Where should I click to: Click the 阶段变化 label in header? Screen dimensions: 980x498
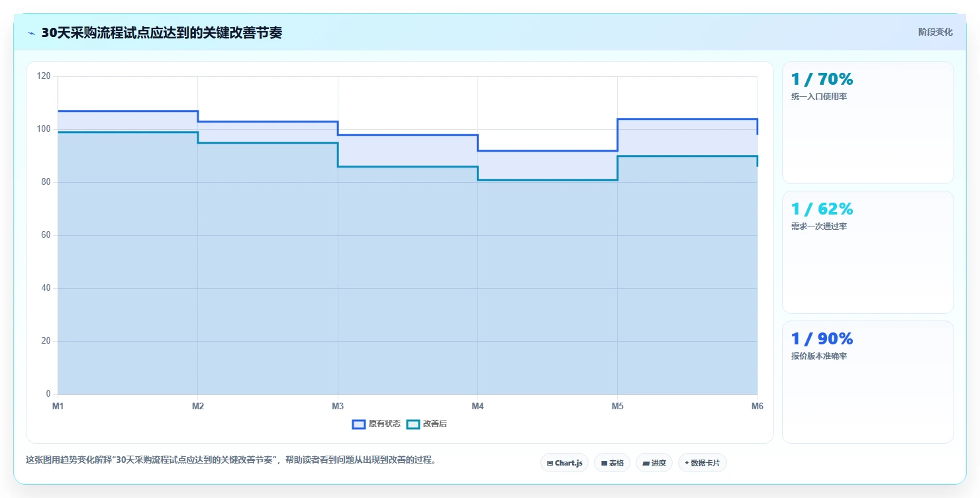(x=935, y=32)
